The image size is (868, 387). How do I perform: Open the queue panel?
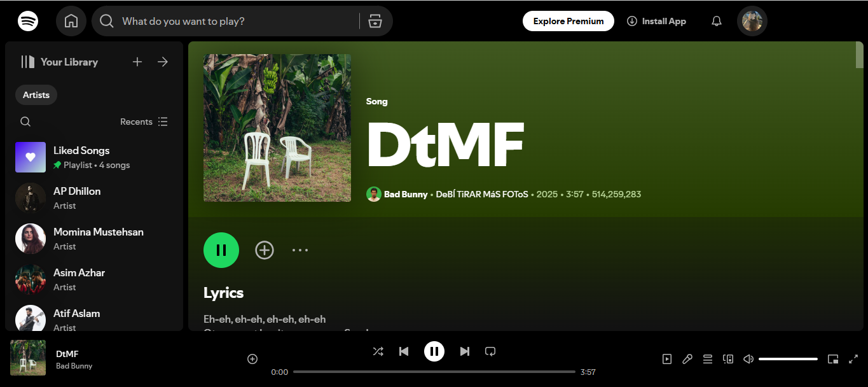click(x=707, y=358)
